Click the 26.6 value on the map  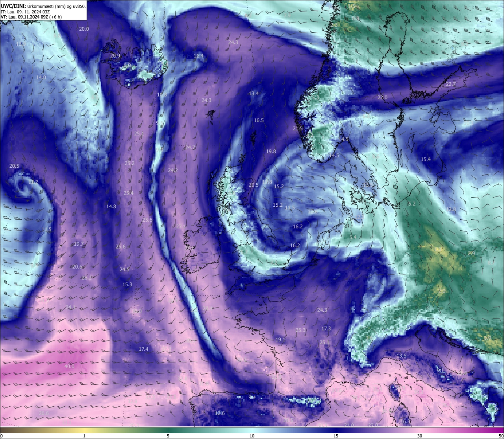pyautogui.click(x=44, y=413)
